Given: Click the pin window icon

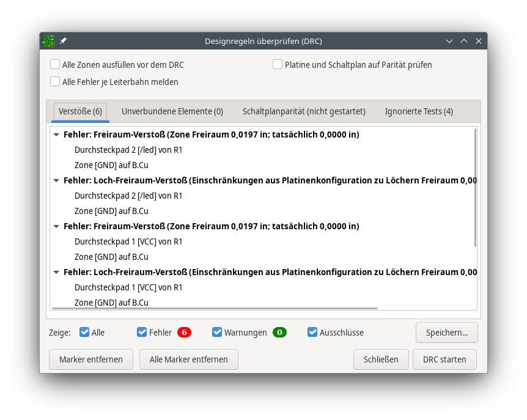Looking at the screenshot, I should (63, 41).
